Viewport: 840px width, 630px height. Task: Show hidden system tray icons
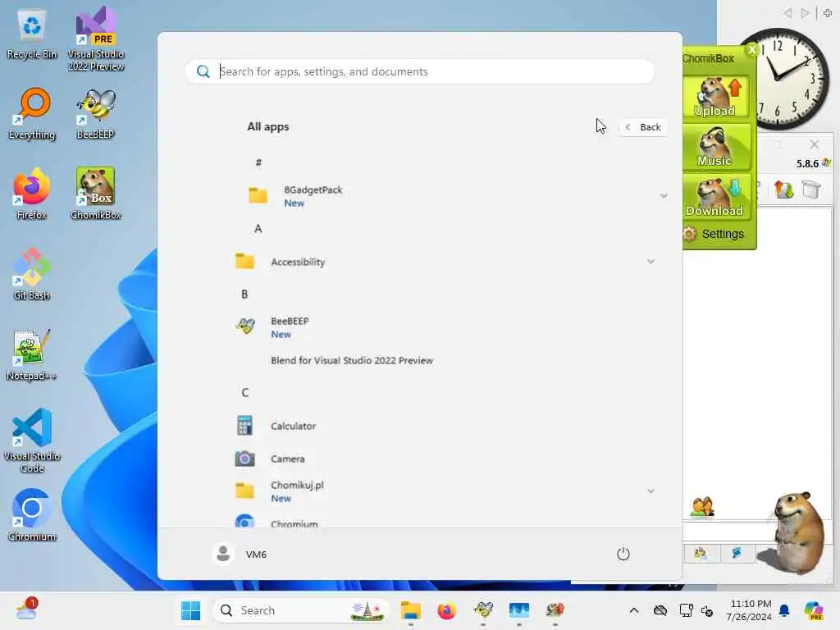click(x=634, y=610)
